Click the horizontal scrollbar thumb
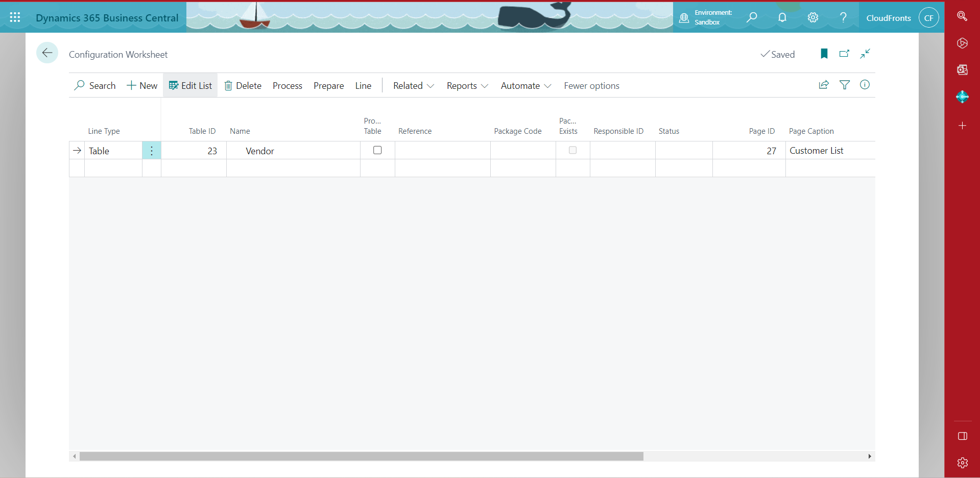 point(361,456)
